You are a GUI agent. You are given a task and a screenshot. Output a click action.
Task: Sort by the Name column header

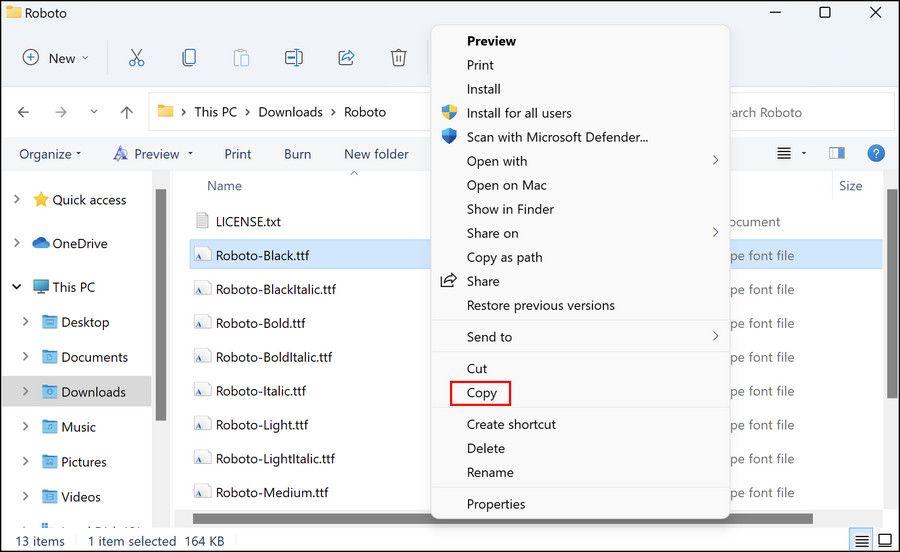click(224, 185)
